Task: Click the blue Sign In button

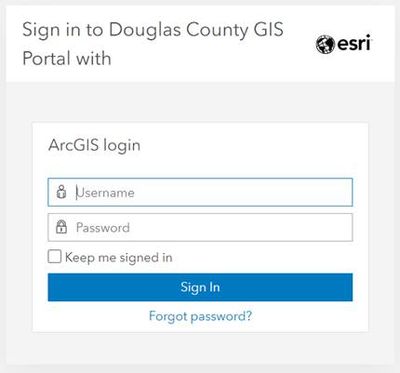Action: tap(200, 287)
